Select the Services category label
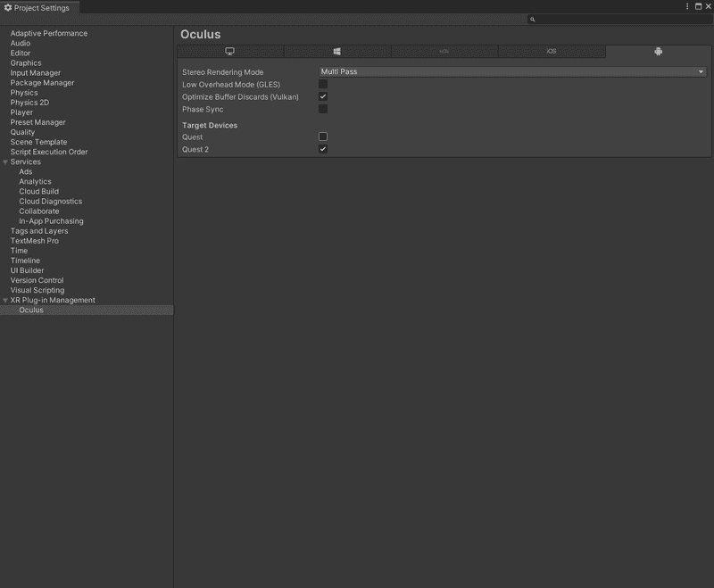The image size is (714, 588). point(26,162)
